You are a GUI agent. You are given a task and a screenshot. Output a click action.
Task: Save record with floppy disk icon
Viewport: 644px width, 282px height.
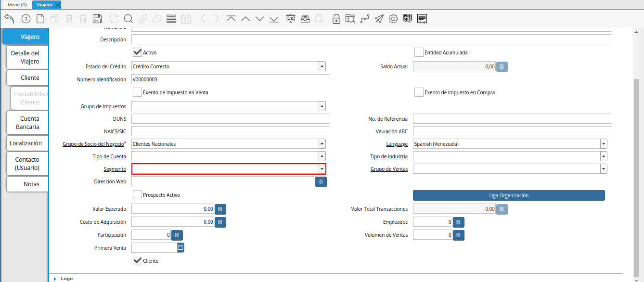97,19
